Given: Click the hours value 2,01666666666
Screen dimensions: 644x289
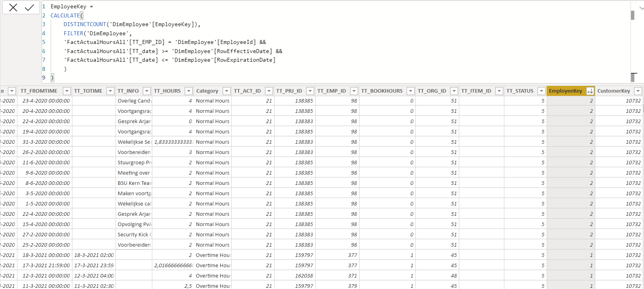Looking at the screenshot, I should pos(173,266).
